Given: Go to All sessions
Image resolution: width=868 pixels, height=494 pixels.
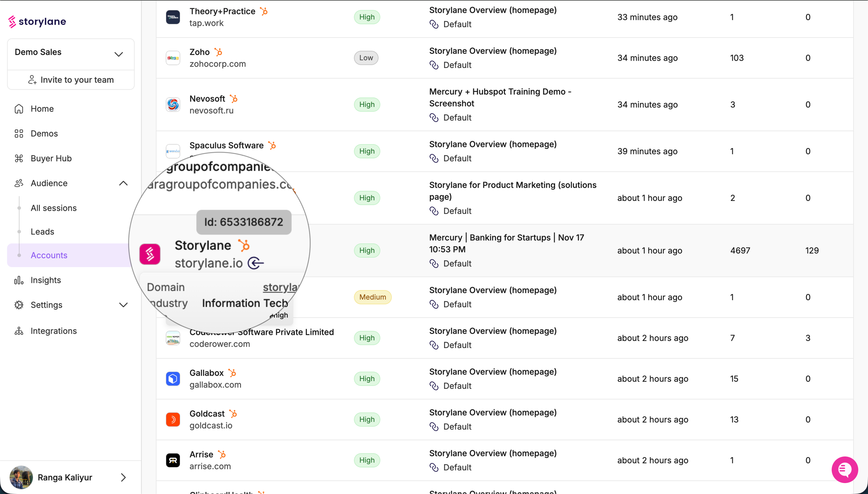Looking at the screenshot, I should point(53,208).
